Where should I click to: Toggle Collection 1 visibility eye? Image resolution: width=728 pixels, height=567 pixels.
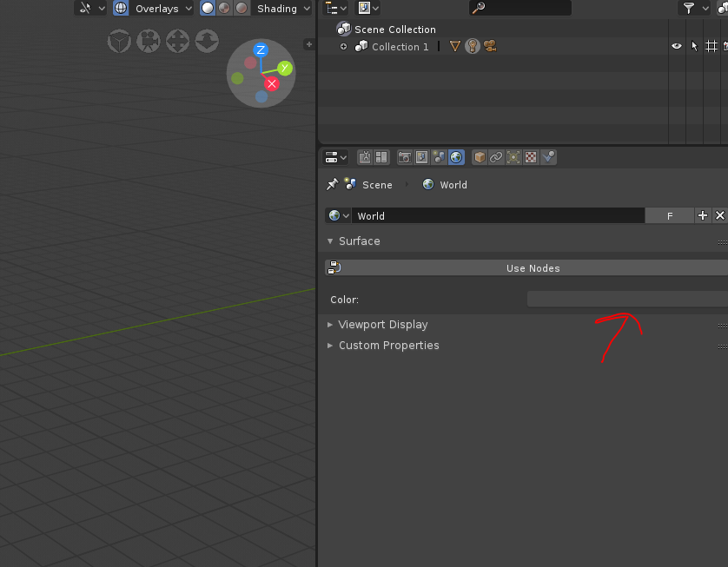(x=677, y=46)
